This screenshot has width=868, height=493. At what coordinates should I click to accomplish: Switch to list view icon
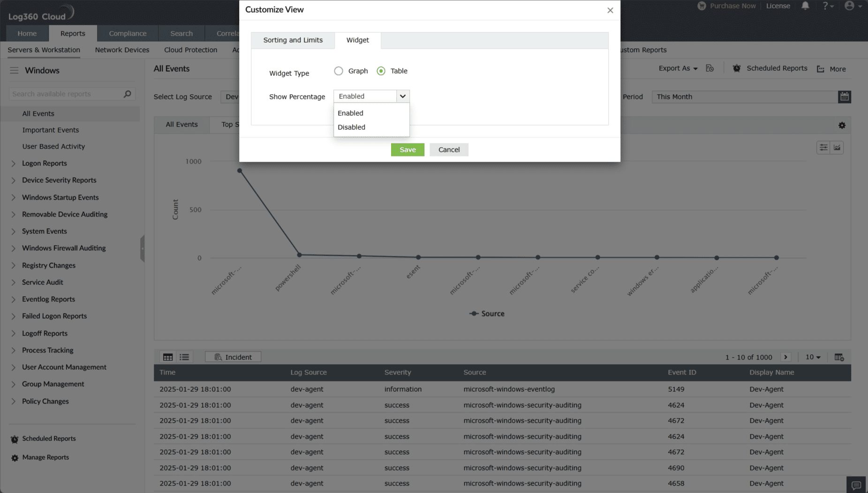[184, 357]
